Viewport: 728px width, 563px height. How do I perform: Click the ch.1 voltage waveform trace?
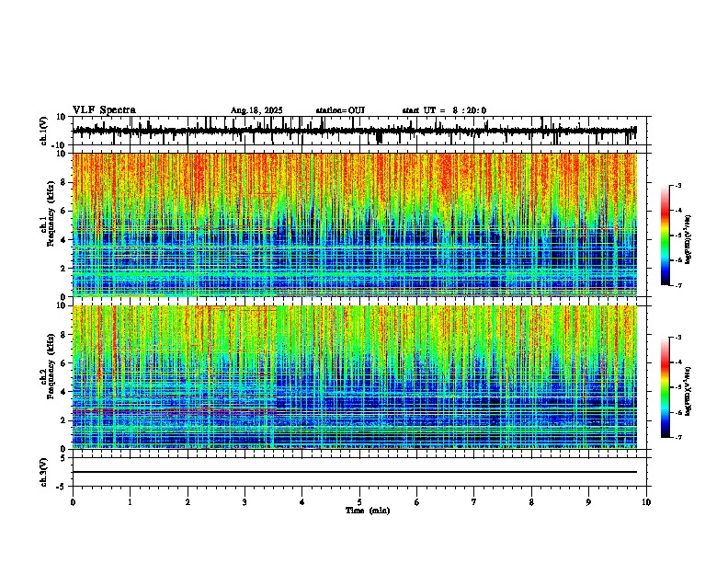tap(355, 131)
